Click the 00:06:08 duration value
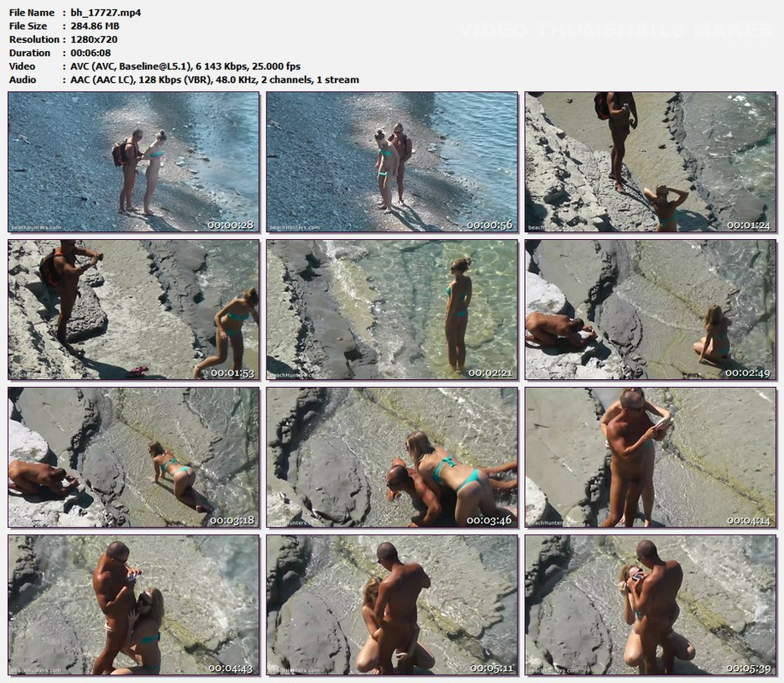Screen dimensions: 784x683 coord(91,53)
